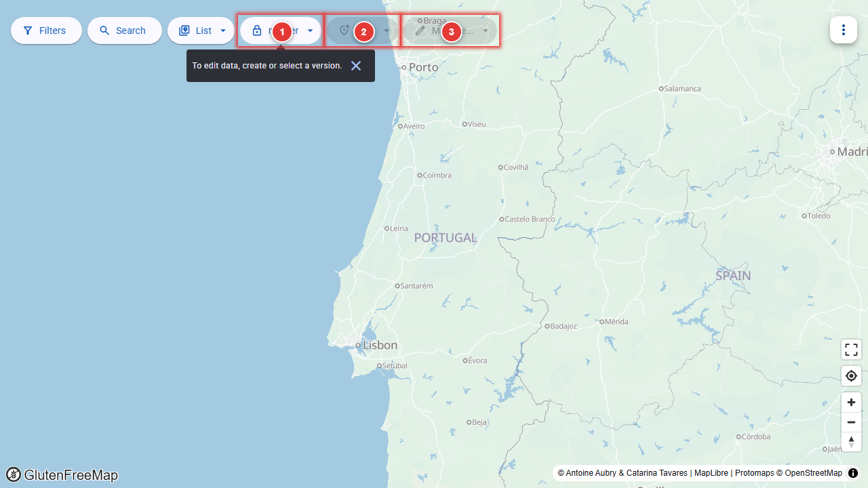Locate my position on map

point(851,375)
